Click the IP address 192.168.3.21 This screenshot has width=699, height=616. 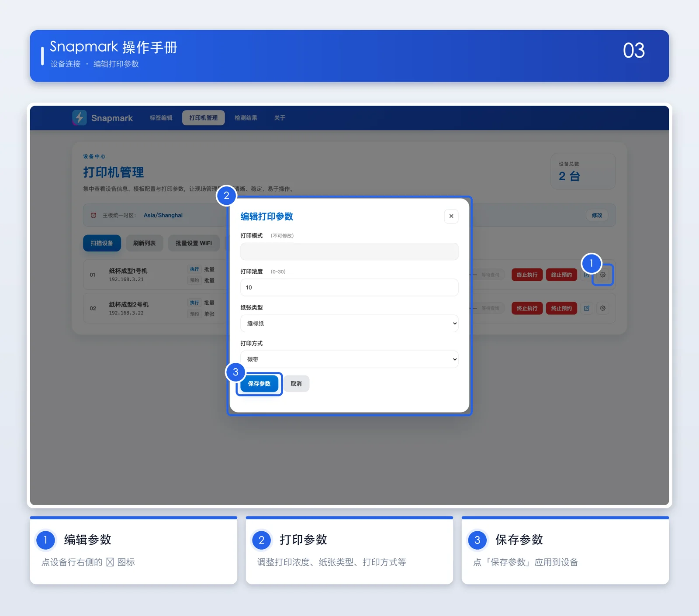pos(126,279)
